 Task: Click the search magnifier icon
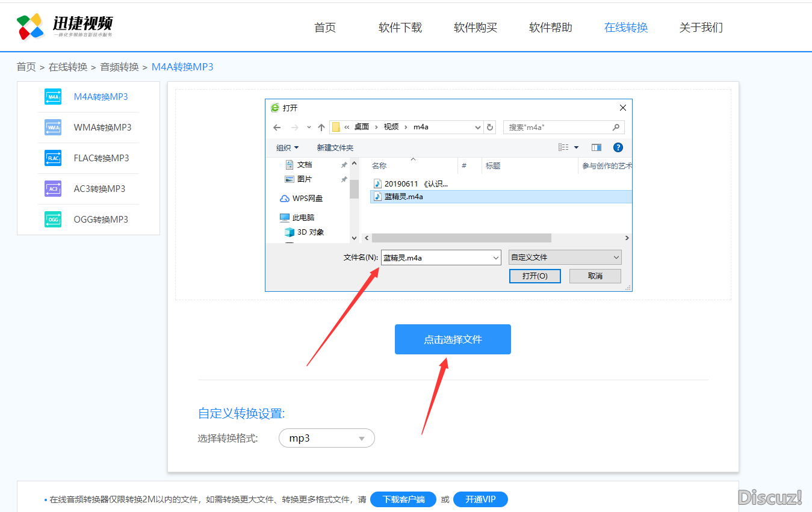click(x=616, y=128)
